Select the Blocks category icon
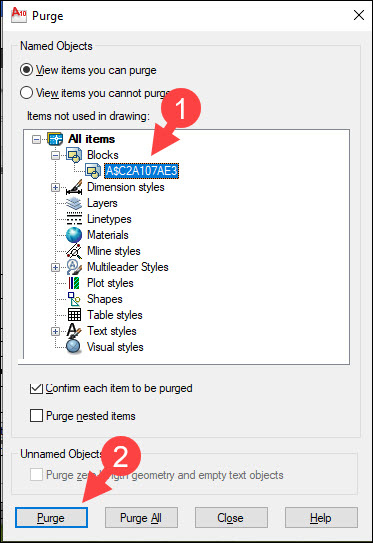 (x=74, y=155)
